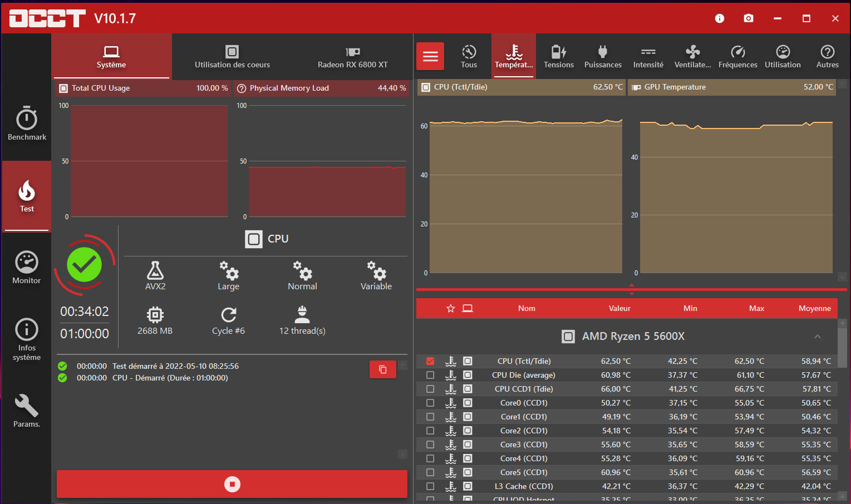Open the Test flame section
Screen dimensions: 851x504
(27, 196)
